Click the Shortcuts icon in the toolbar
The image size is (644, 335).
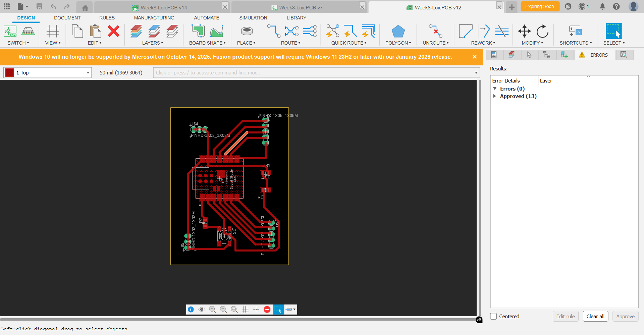[576, 31]
